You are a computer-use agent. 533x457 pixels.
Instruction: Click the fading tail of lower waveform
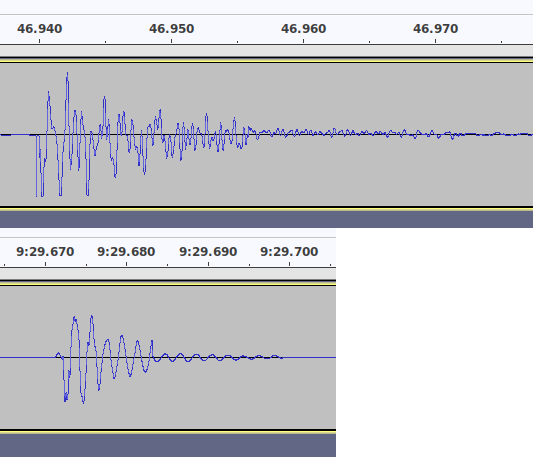click(x=218, y=357)
